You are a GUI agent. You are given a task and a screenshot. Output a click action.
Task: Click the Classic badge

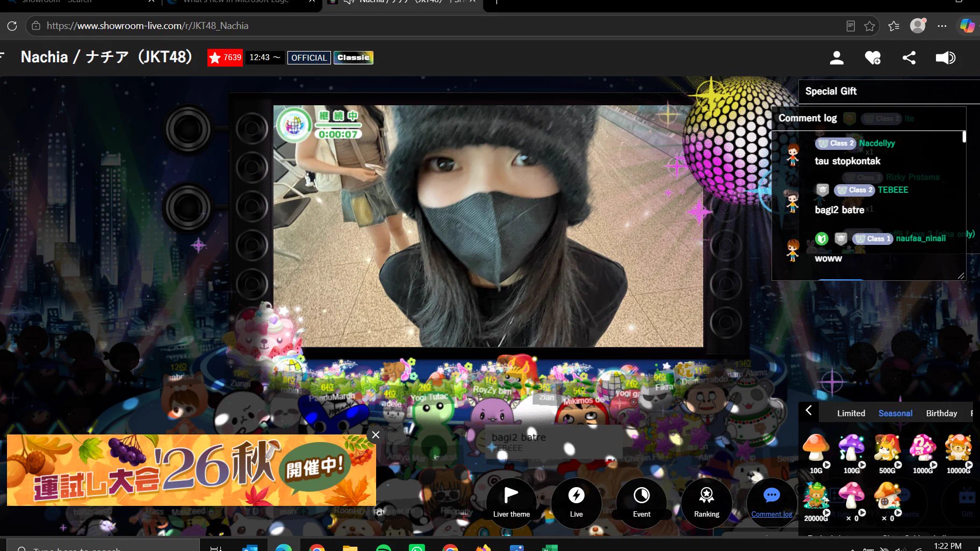click(x=354, y=57)
